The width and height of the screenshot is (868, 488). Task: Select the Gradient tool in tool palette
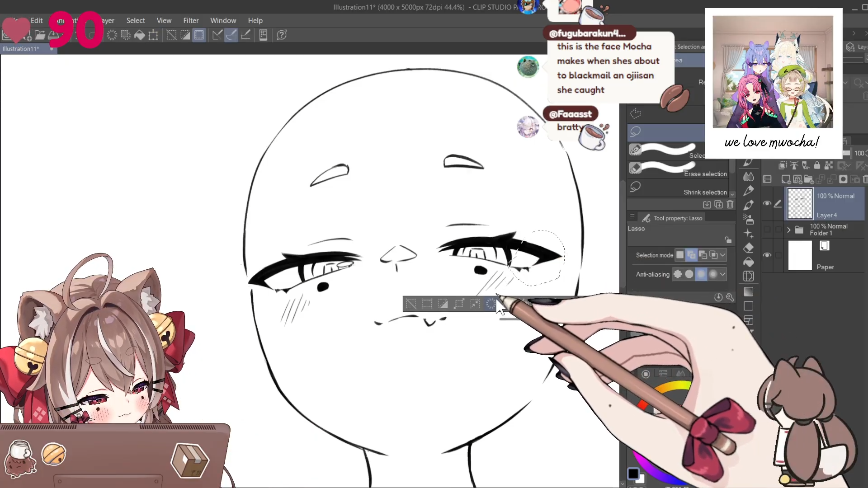tap(748, 291)
